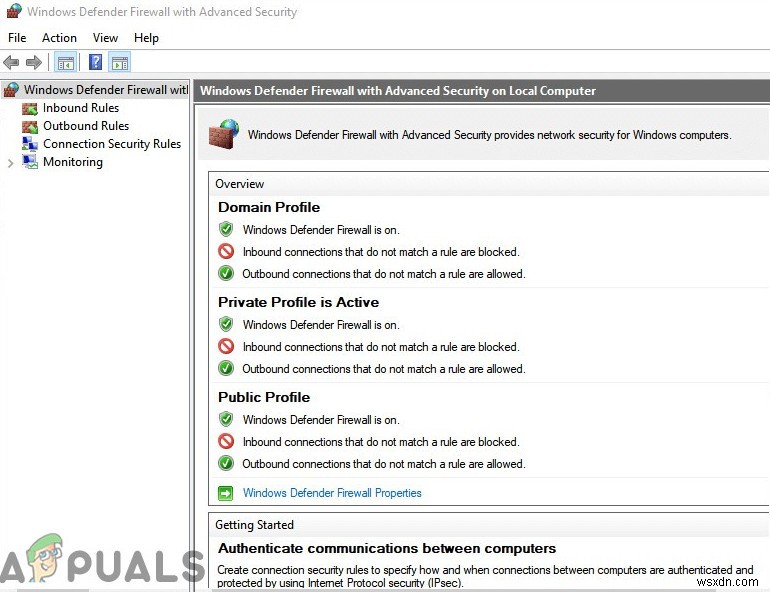Click the Outbound Rules tree icon

click(x=30, y=126)
